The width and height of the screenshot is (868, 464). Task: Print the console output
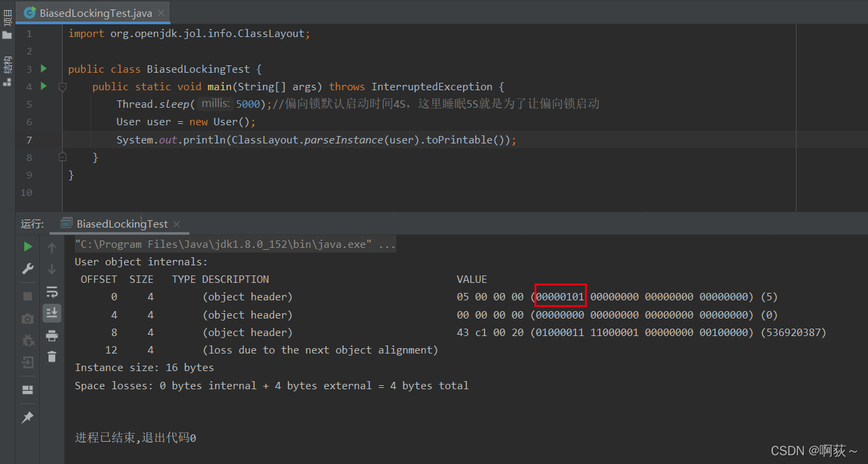[x=52, y=335]
